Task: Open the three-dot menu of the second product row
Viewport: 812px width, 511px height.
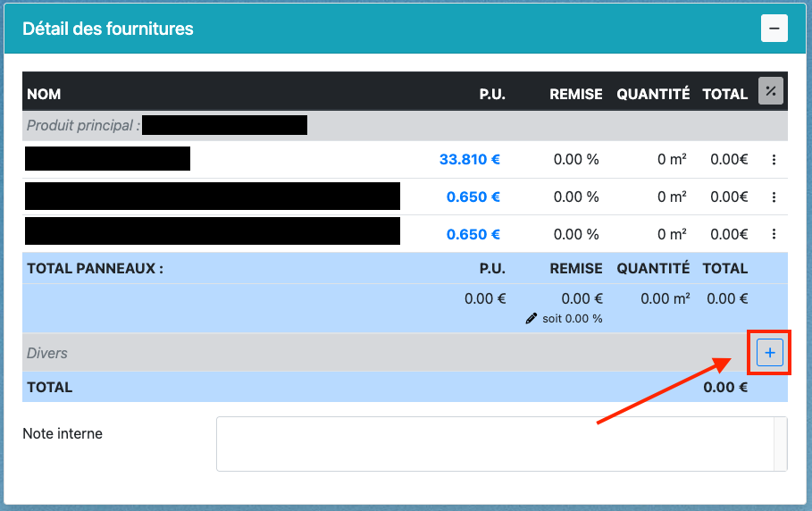Action: tap(774, 197)
